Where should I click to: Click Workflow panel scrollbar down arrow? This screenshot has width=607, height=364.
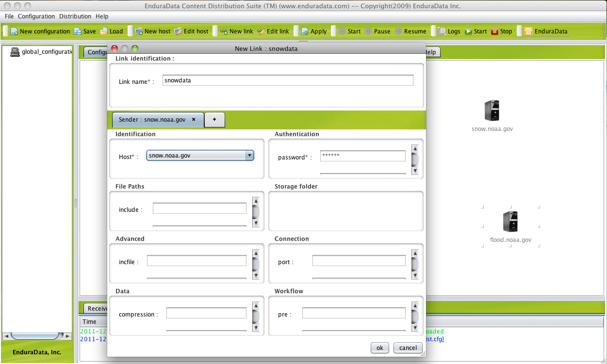pos(415,328)
